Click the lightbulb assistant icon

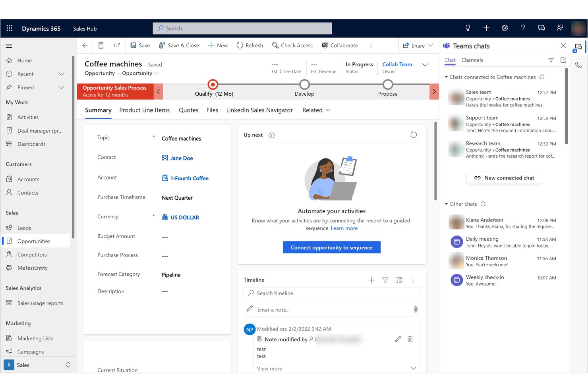click(468, 28)
